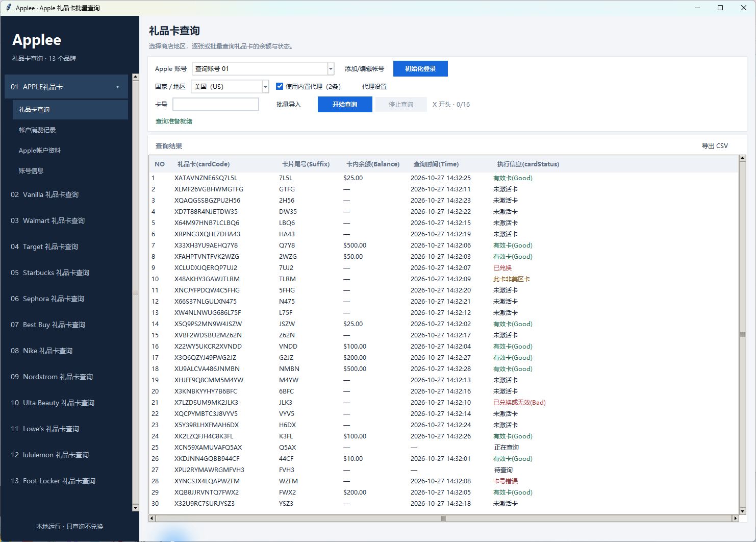Open the Apple 账号 dropdown

[x=331, y=68]
